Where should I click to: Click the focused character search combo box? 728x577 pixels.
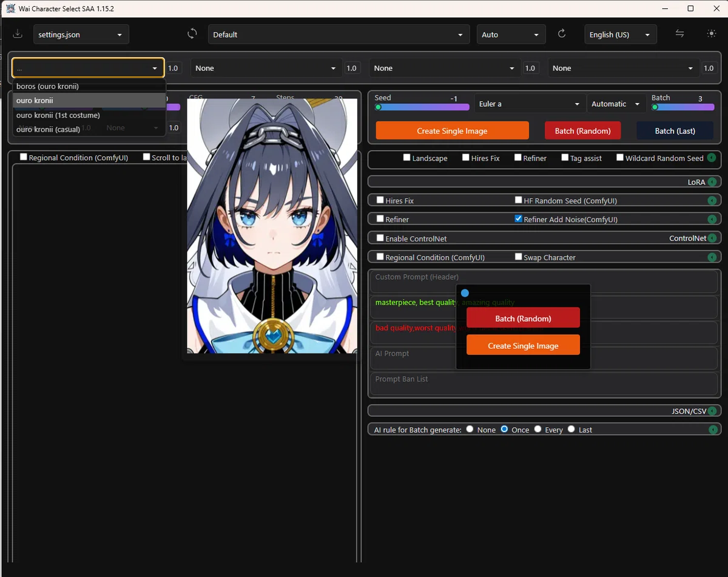click(88, 68)
